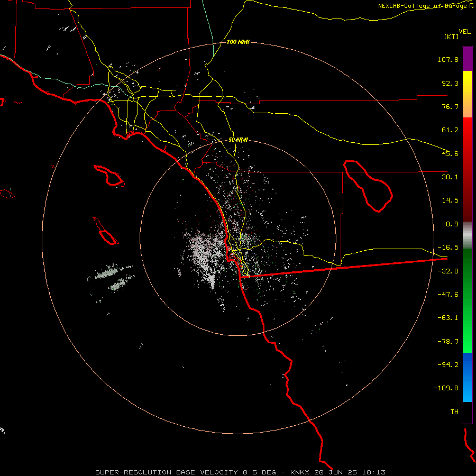
Task: Click the TH legend label
Action: 454,412
